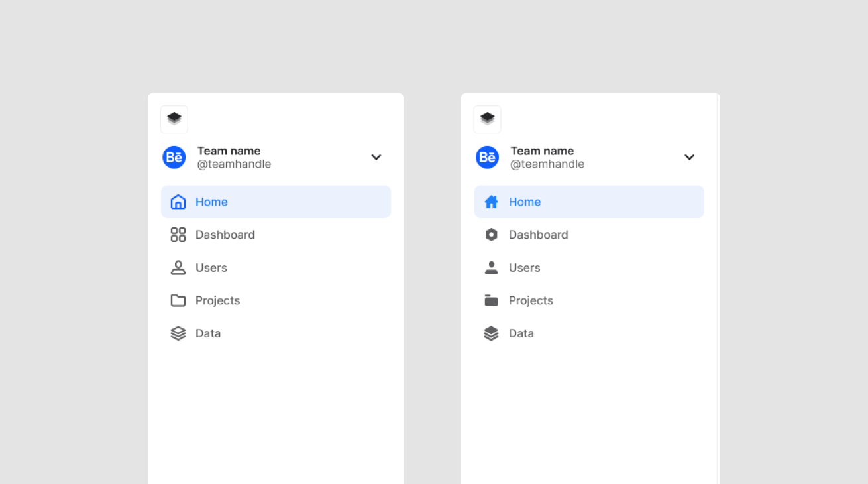Click the outlined Users person icon
Screen dimensions: 868x484
click(x=178, y=268)
